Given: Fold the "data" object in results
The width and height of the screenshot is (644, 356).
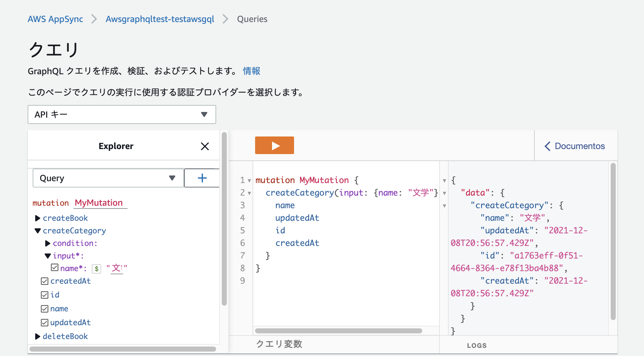Looking at the screenshot, I should (444, 193).
